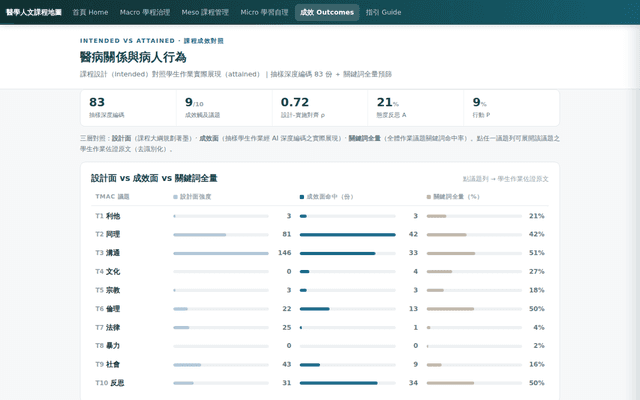Open the T10 反思 row details

click(320, 383)
